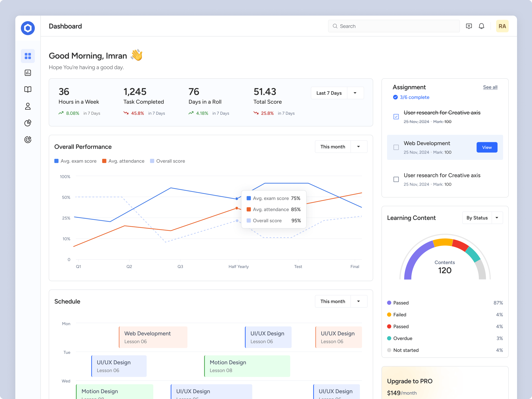The width and height of the screenshot is (532, 399).
Task: Click the red Passed legend dot
Action: click(x=389, y=326)
